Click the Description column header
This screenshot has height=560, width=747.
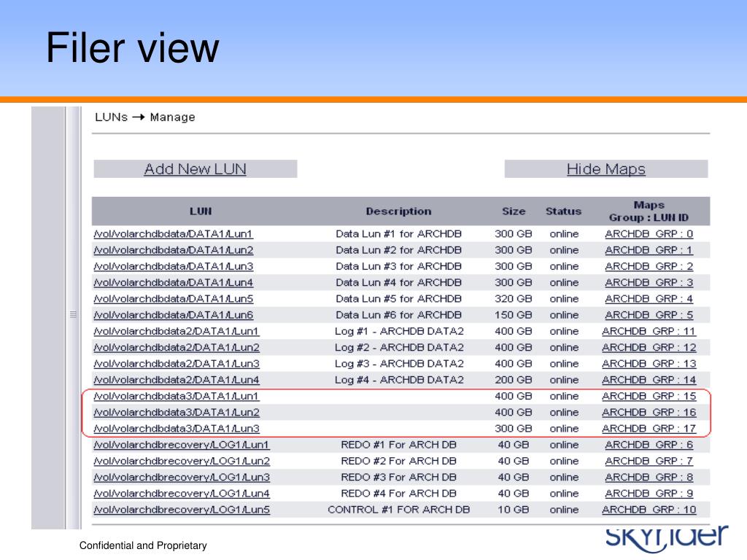(399, 211)
